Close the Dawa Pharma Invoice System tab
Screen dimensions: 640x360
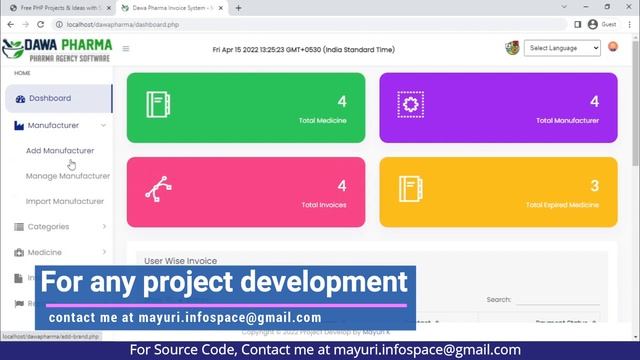[x=221, y=8]
